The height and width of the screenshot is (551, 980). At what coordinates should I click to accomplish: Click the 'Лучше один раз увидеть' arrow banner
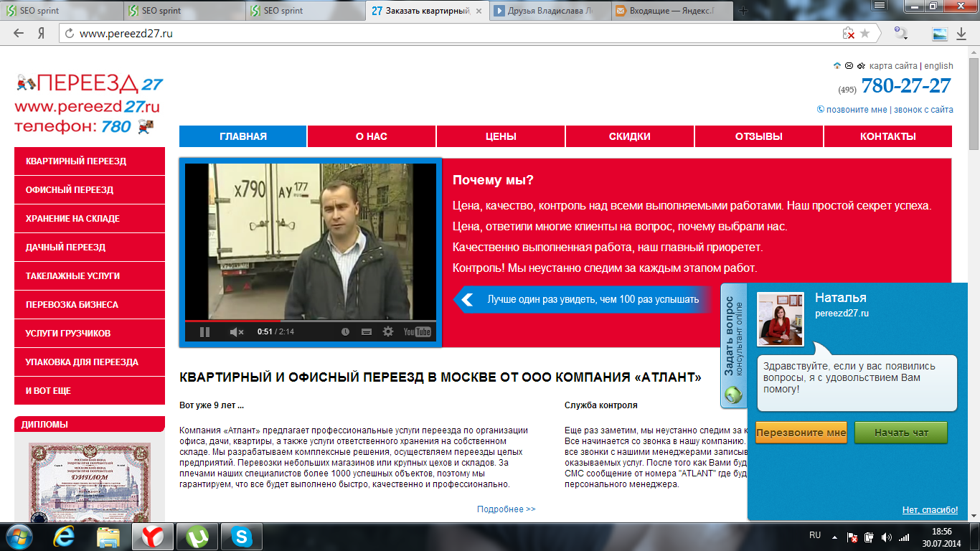click(583, 299)
